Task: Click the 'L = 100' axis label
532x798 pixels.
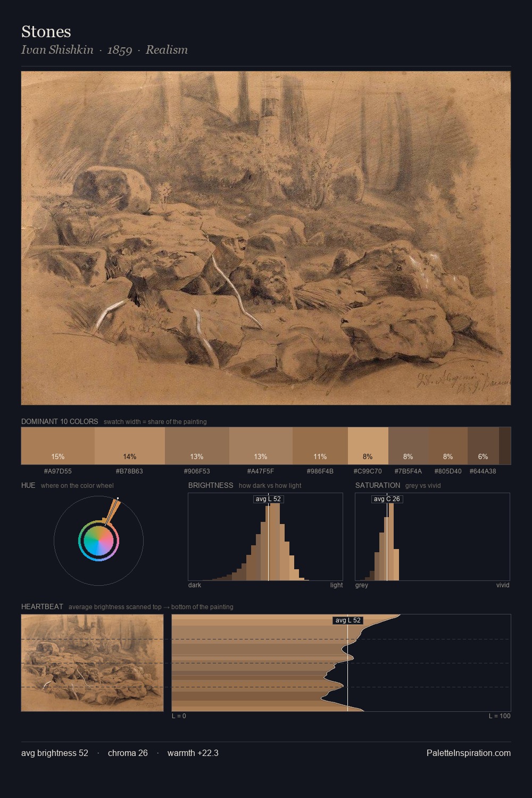Action: click(500, 716)
